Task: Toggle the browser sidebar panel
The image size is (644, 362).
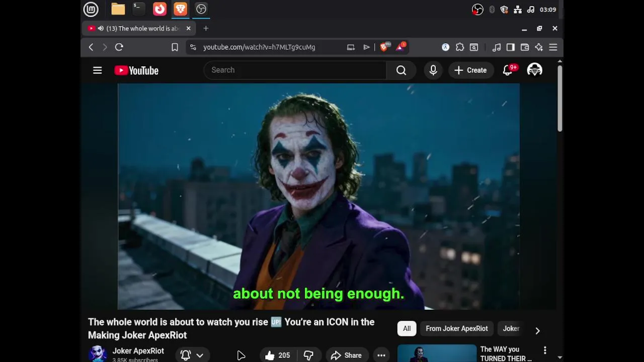Action: pos(511,47)
